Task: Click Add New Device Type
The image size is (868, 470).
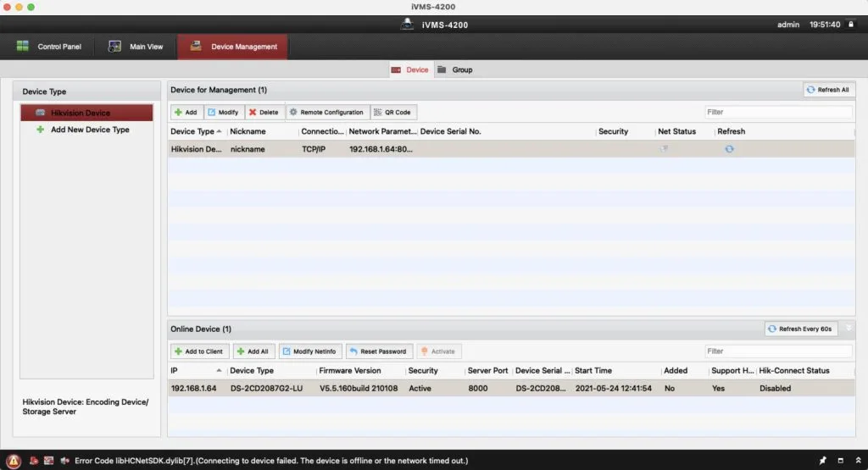Action: [90, 130]
